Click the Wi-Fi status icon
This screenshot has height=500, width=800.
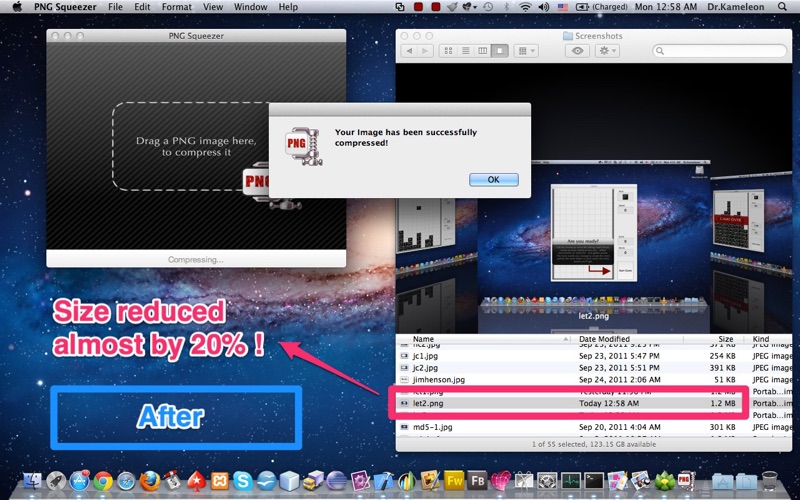tap(525, 7)
